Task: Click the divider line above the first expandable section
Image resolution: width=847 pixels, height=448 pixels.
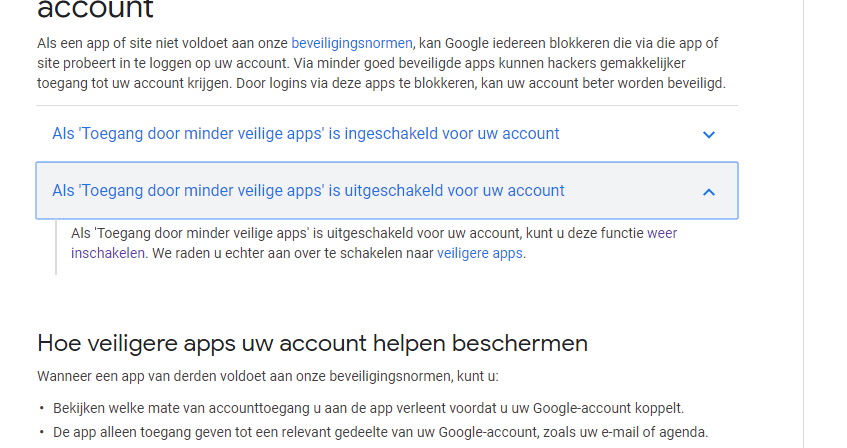Action: point(387,105)
